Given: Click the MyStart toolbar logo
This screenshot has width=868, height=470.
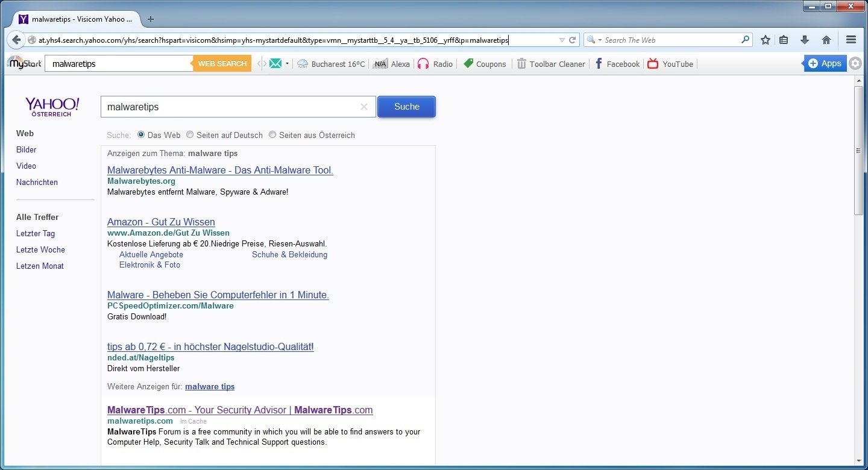Looking at the screenshot, I should (24, 63).
